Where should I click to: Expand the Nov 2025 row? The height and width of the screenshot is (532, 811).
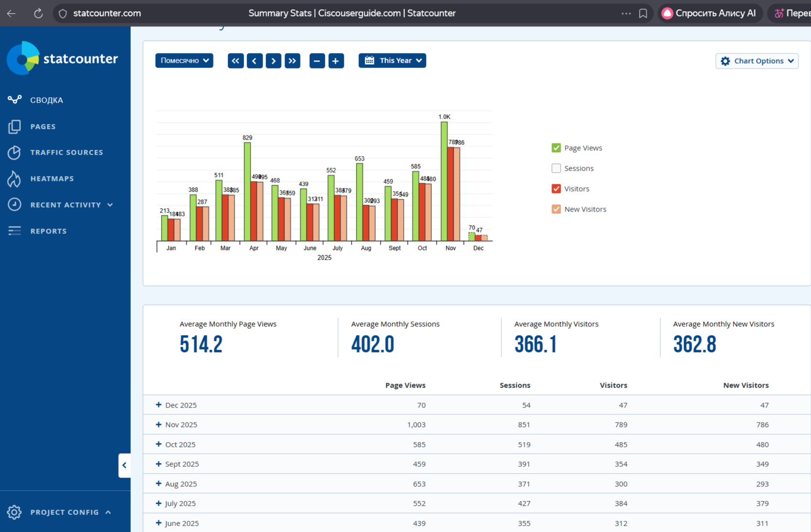(x=159, y=425)
